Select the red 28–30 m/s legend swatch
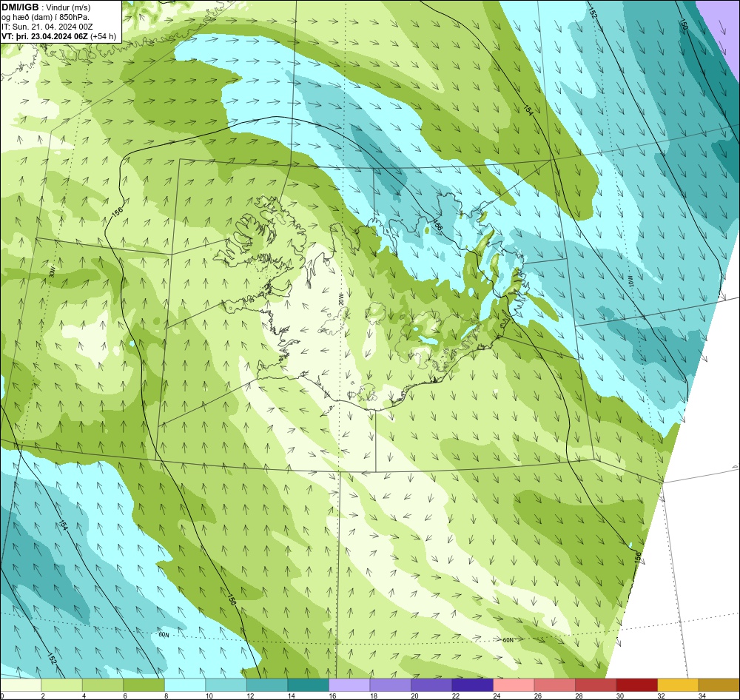Image resolution: width=740 pixels, height=700 pixels. (x=596, y=685)
